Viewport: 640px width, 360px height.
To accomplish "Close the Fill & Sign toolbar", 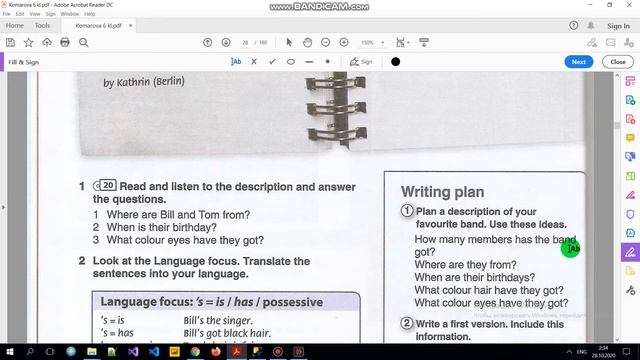I will tap(618, 62).
